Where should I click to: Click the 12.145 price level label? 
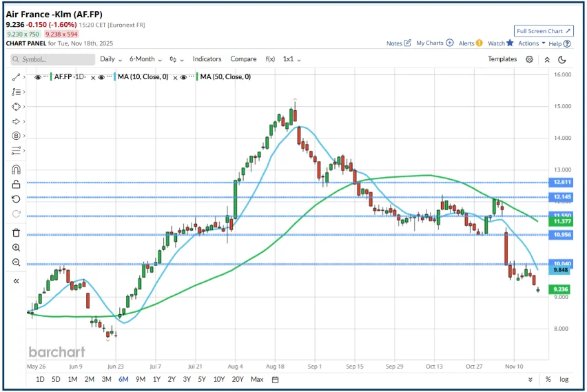pos(561,197)
